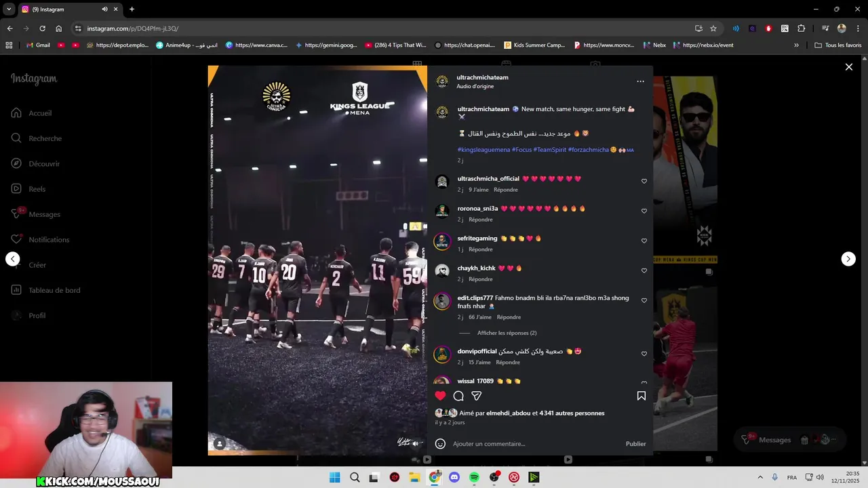Close the post overlay with X
Image resolution: width=868 pixels, height=488 pixels.
[x=848, y=66]
